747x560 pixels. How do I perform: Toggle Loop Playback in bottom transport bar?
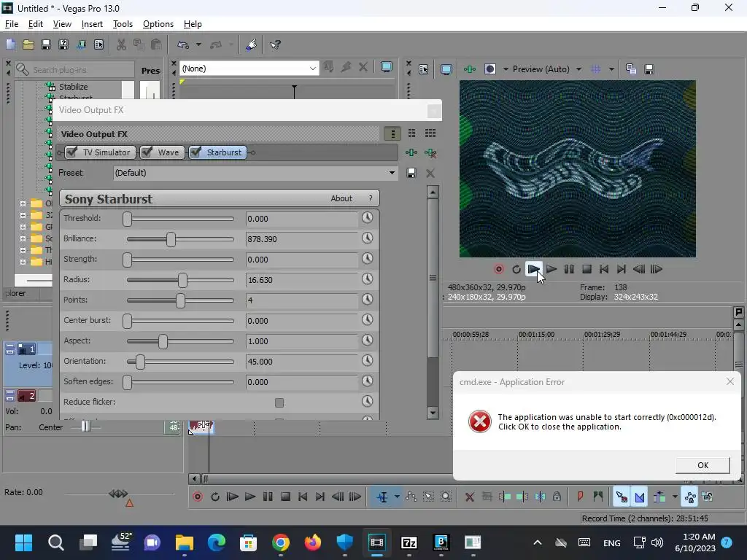(x=215, y=497)
